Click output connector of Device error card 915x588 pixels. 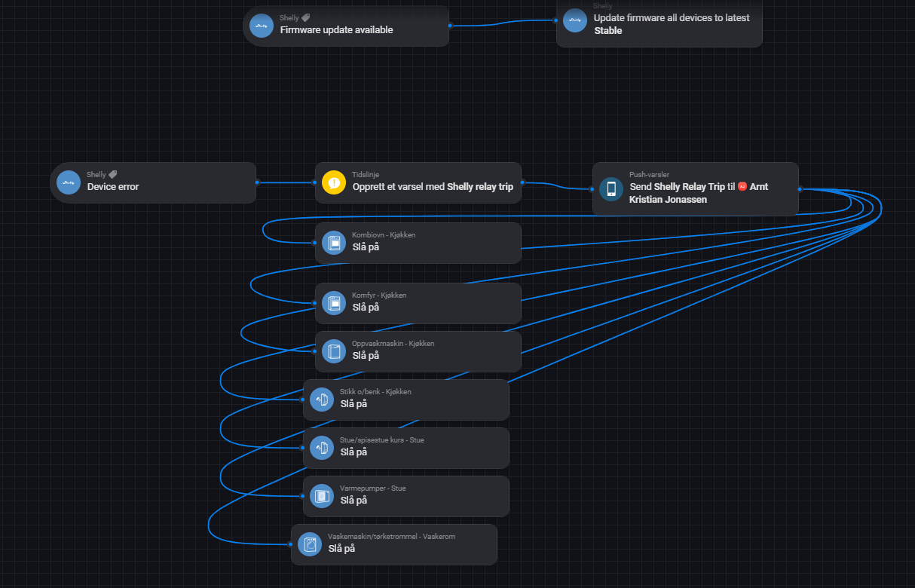(x=257, y=182)
